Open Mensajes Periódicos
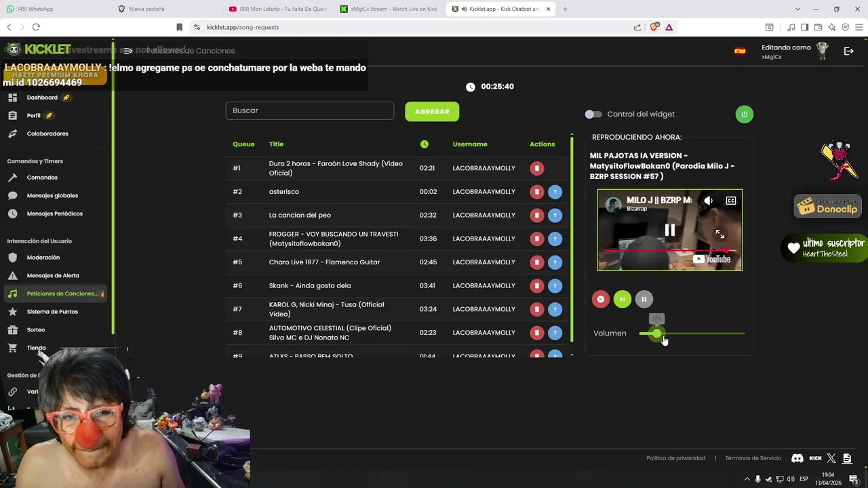This screenshot has height=488, width=868. 54,213
